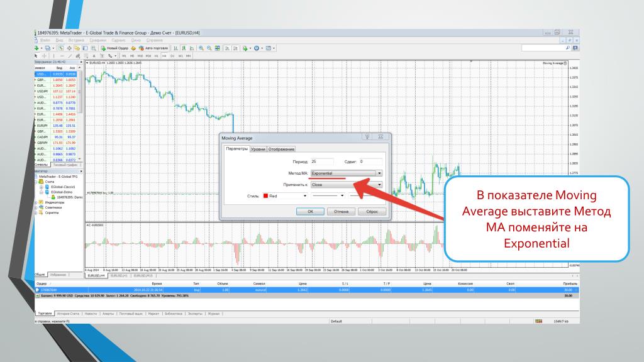
Task: Click the Новый Ордер button
Action: (114, 48)
